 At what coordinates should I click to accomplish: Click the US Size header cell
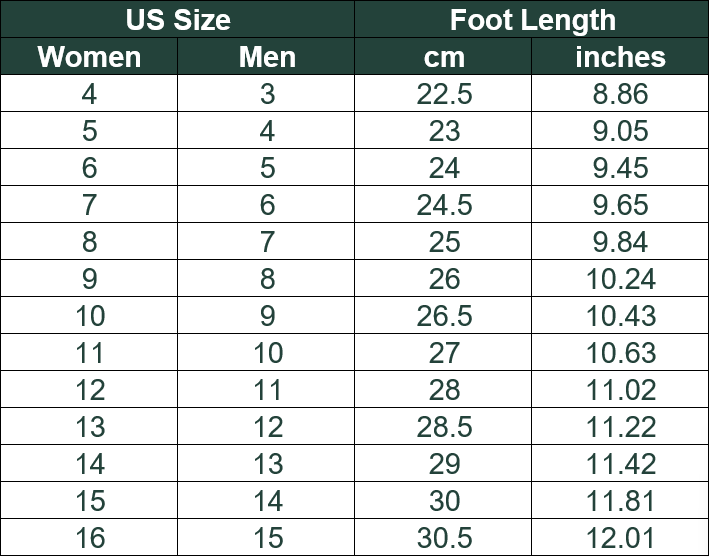click(178, 20)
